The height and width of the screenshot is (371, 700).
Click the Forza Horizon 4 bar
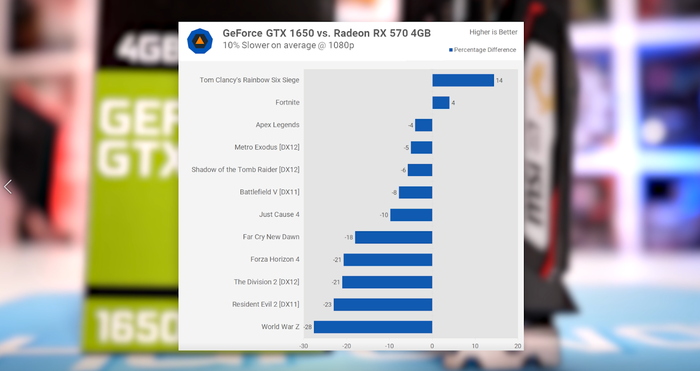(x=388, y=259)
